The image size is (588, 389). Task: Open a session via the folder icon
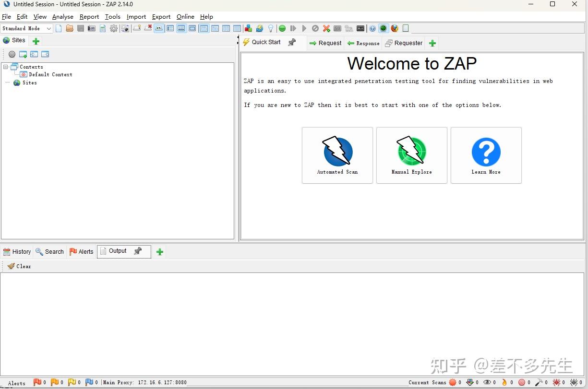pos(69,28)
